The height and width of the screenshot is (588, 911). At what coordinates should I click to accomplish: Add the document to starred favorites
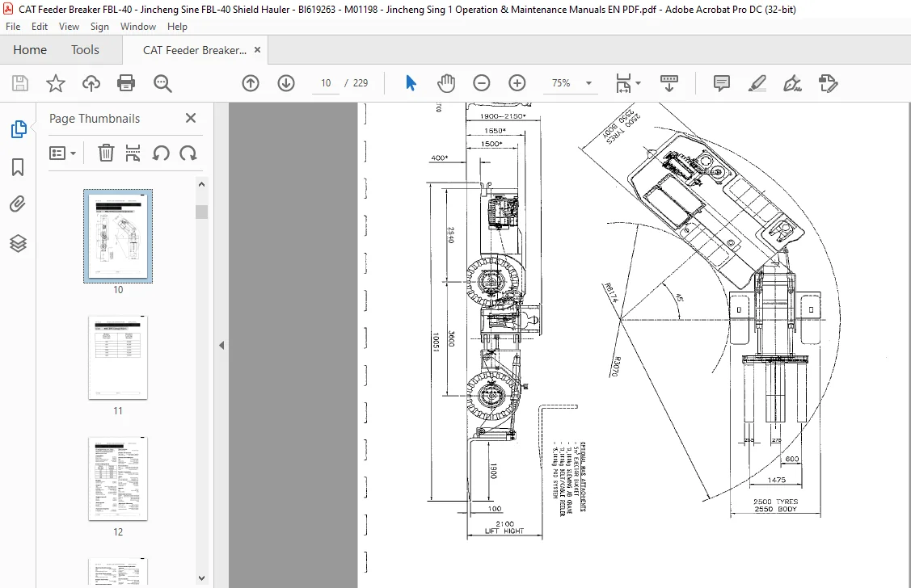click(x=56, y=83)
